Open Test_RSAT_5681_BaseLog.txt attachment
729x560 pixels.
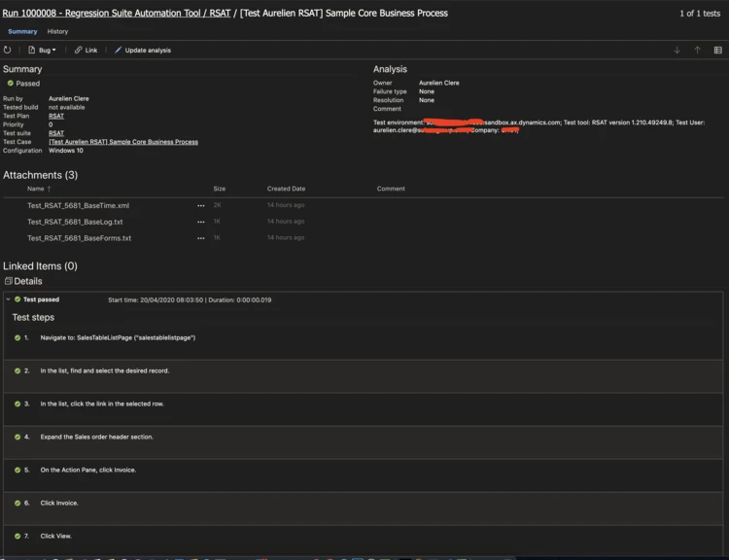coord(75,222)
